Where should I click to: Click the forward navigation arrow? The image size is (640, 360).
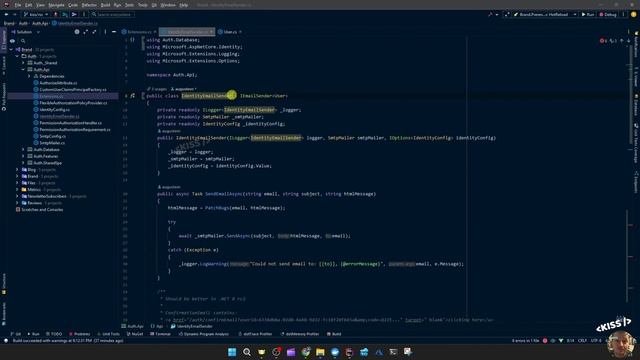click(14, 14)
